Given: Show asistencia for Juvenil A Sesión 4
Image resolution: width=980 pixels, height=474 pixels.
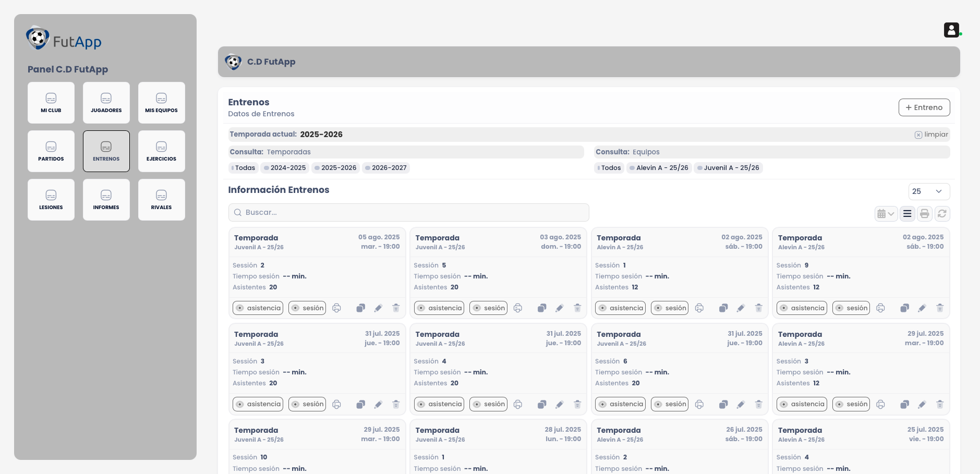Looking at the screenshot, I should click(439, 404).
